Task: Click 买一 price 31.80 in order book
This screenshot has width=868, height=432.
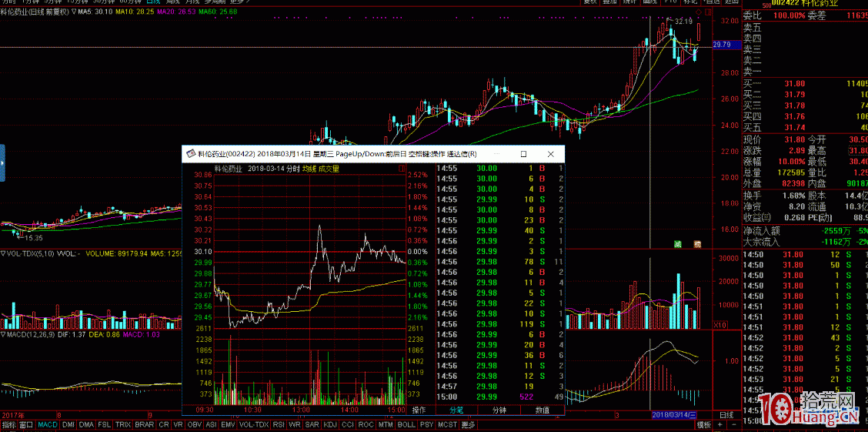Action: 795,83
